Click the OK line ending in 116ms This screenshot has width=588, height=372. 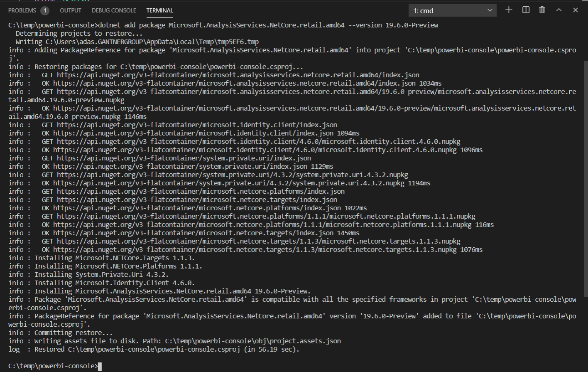click(x=251, y=225)
